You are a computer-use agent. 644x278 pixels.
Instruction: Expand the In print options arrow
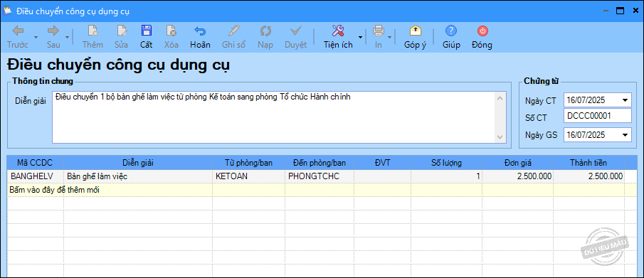click(389, 37)
